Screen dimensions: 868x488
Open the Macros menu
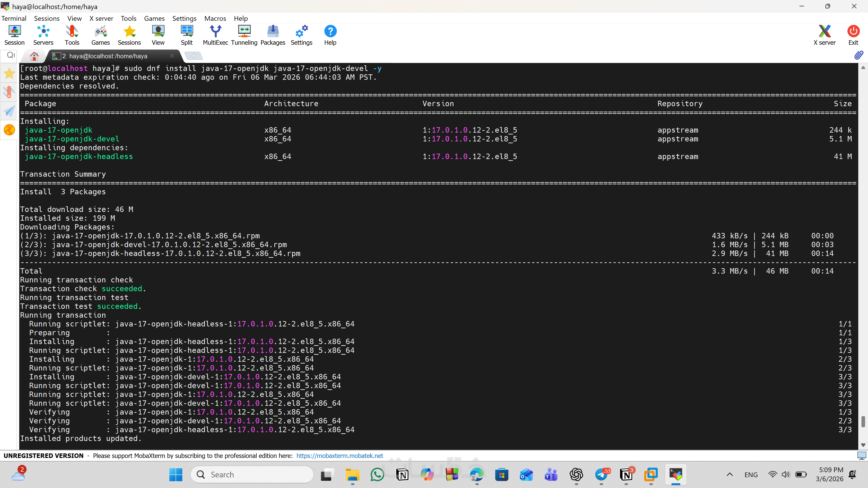215,19
